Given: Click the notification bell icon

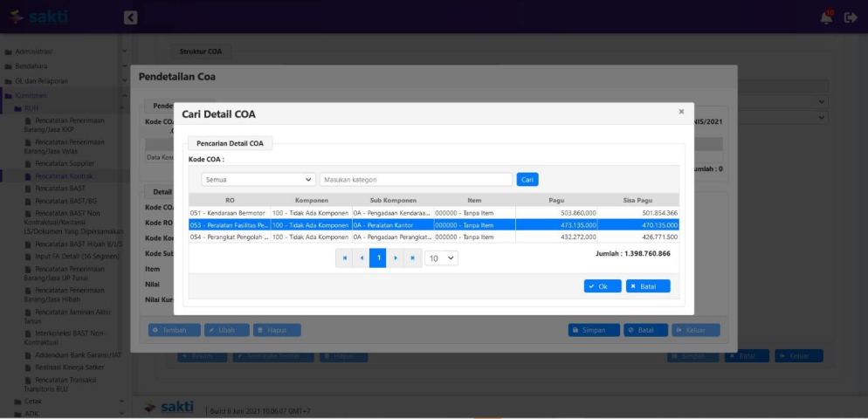Looking at the screenshot, I should [826, 17].
